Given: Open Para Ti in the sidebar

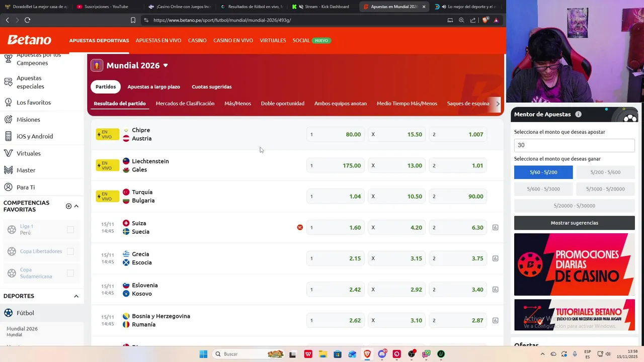Looking at the screenshot, I should coord(26,187).
